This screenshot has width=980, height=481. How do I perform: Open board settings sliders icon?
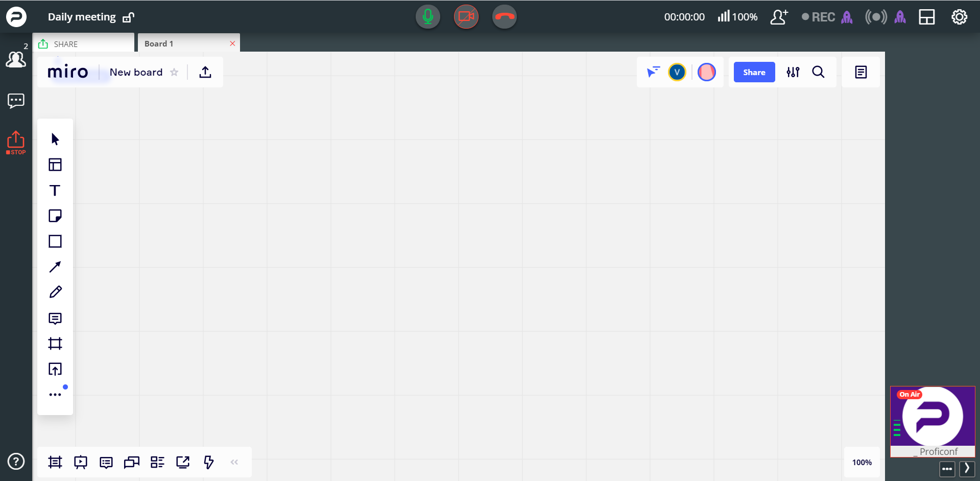(793, 72)
